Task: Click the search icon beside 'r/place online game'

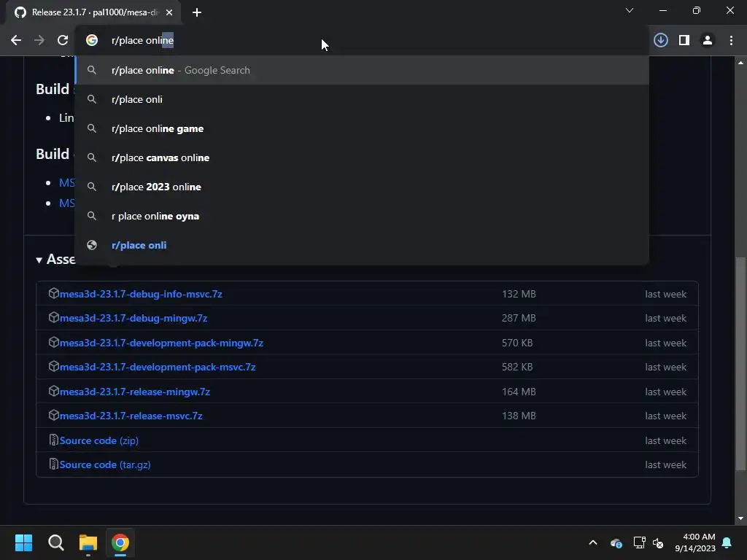Action: [x=92, y=128]
